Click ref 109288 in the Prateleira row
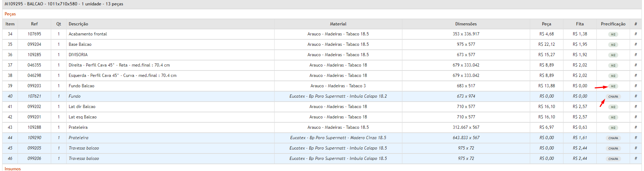The height and width of the screenshot is (171, 644). click(x=34, y=127)
